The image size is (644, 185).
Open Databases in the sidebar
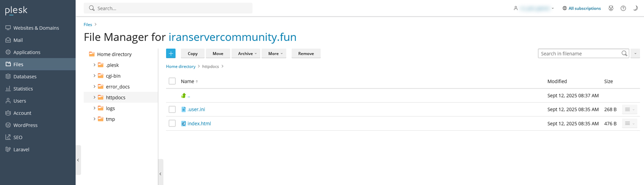(25, 76)
